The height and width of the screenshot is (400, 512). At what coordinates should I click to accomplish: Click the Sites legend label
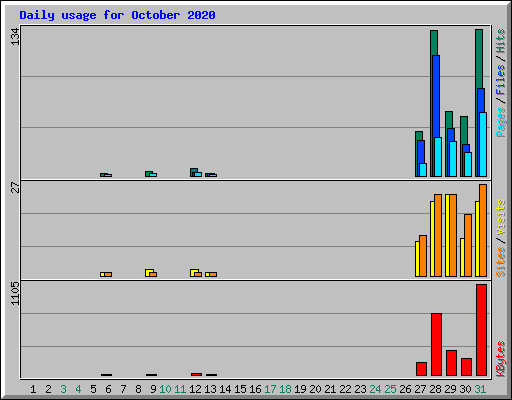coord(501,262)
